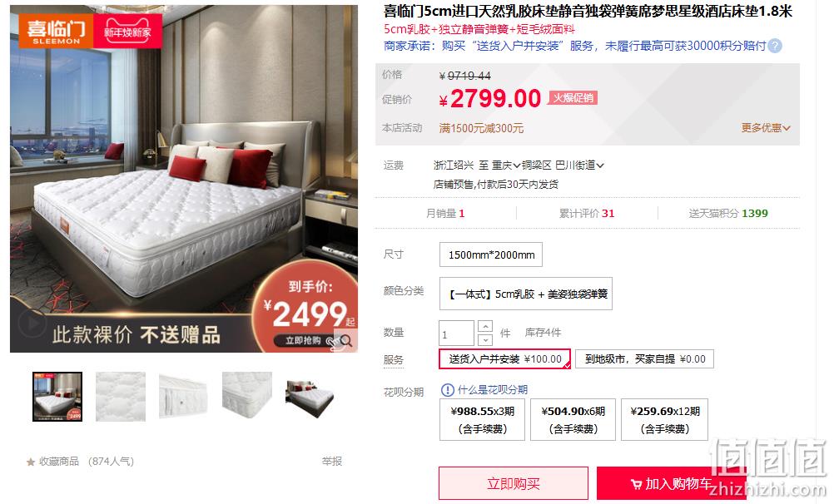The image size is (834, 504).
Task: Select the 送货入户并安装 ¥100.00 service option
Action: pos(504,358)
